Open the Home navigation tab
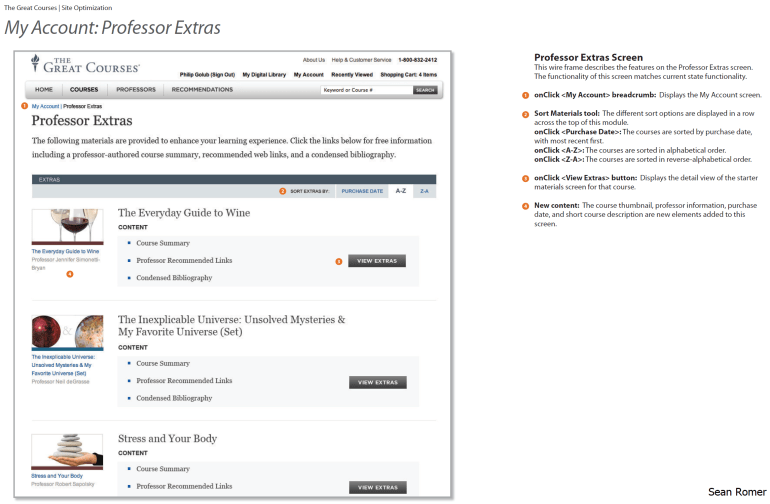Image resolution: width=770 pixels, height=504 pixels. [x=44, y=89]
